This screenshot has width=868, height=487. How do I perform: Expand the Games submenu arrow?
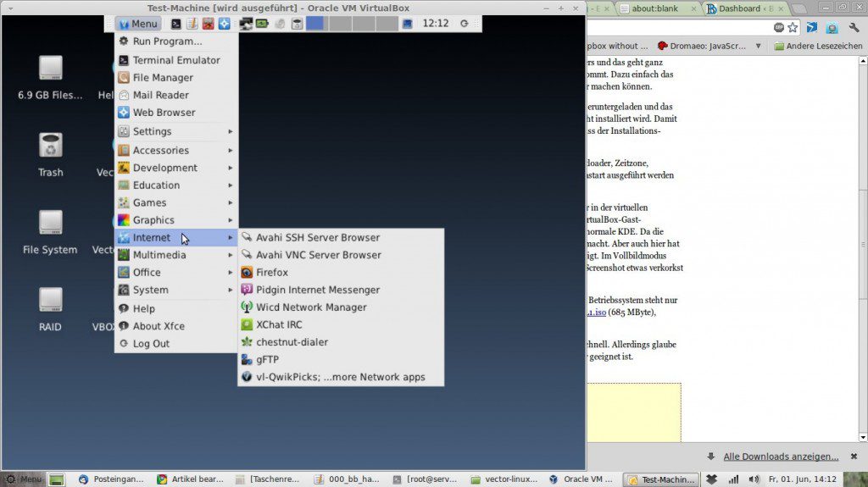pyautogui.click(x=231, y=202)
